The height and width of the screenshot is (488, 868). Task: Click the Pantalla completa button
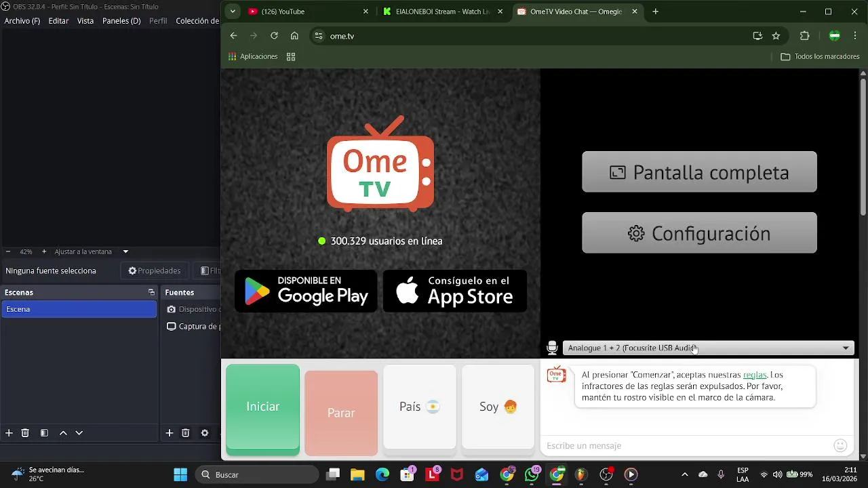(699, 172)
